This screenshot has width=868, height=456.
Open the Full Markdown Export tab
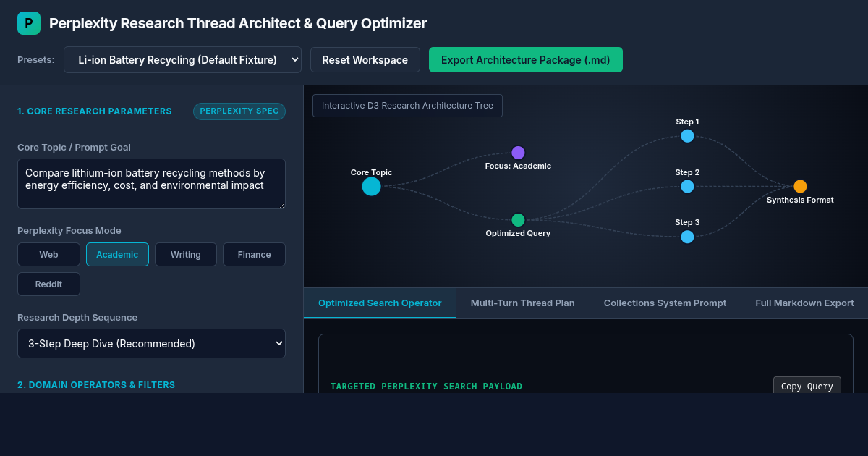[804, 303]
